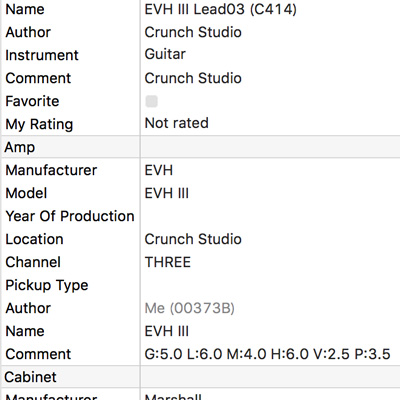Select the Amp section header
Screen dimensions: 400x400
coord(200,147)
